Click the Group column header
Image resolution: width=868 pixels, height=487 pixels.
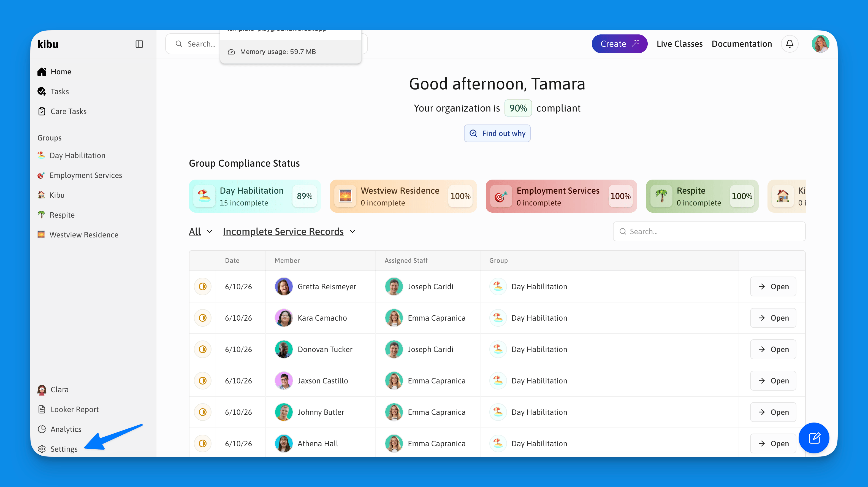pyautogui.click(x=498, y=261)
